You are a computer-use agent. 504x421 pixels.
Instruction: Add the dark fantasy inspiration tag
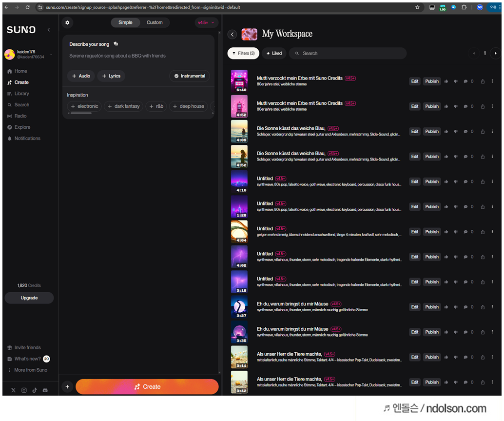(x=124, y=106)
